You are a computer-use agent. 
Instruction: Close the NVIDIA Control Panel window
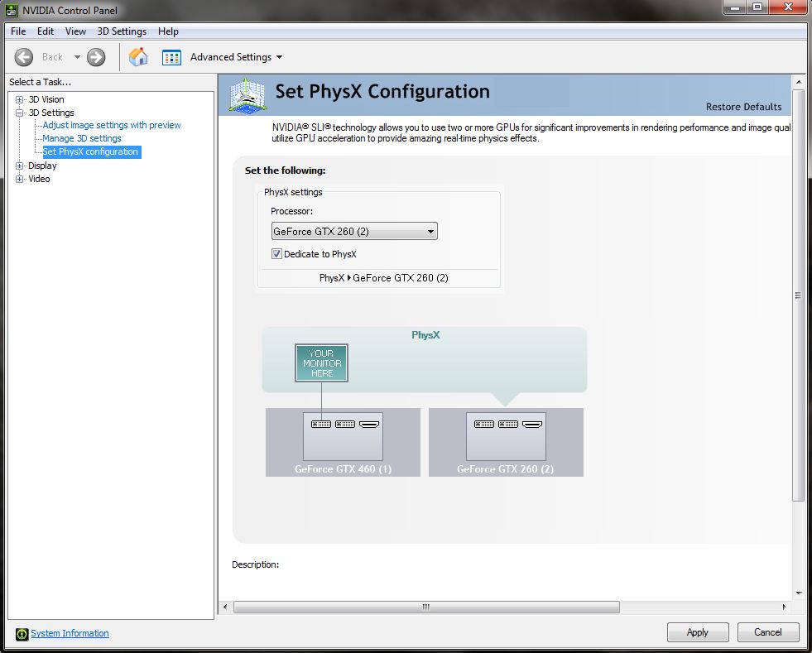coord(788,7)
